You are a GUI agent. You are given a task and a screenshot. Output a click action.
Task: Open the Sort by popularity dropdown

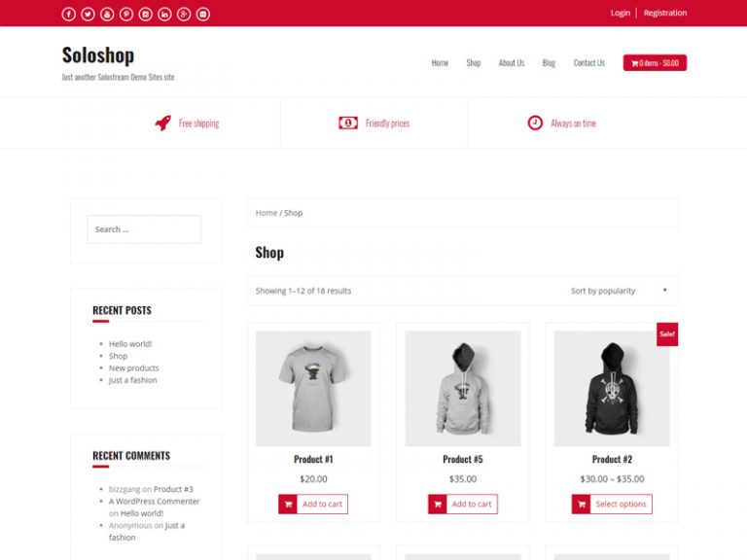(x=619, y=291)
